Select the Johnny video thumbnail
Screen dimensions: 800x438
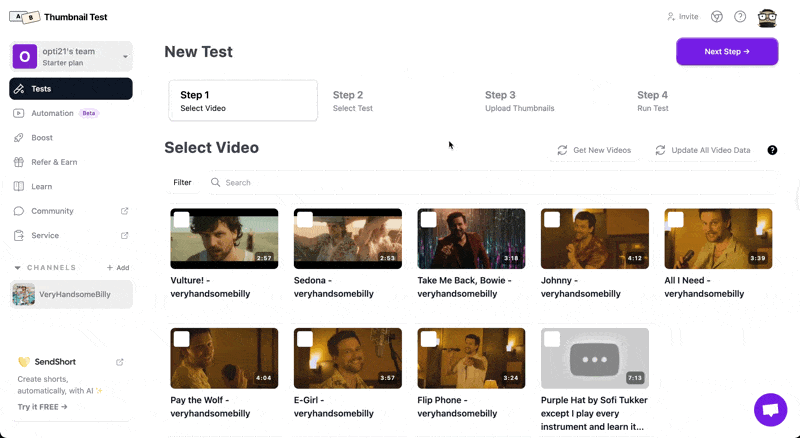595,238
